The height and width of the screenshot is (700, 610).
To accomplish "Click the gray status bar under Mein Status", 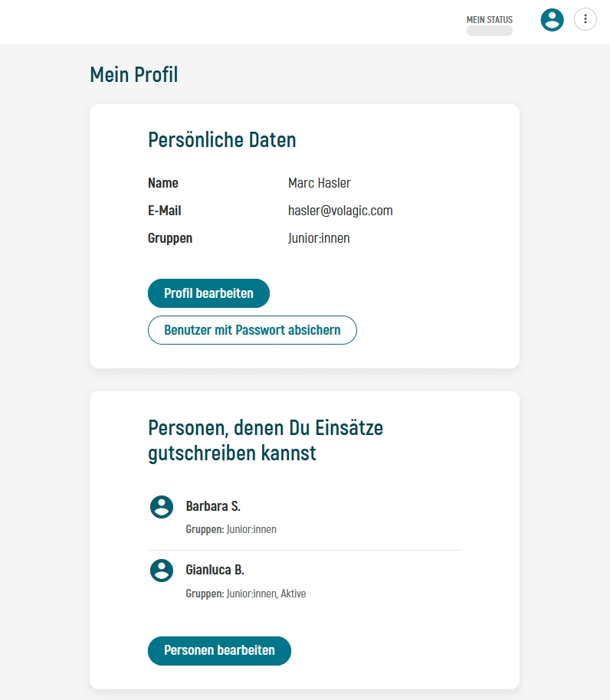I will click(490, 31).
